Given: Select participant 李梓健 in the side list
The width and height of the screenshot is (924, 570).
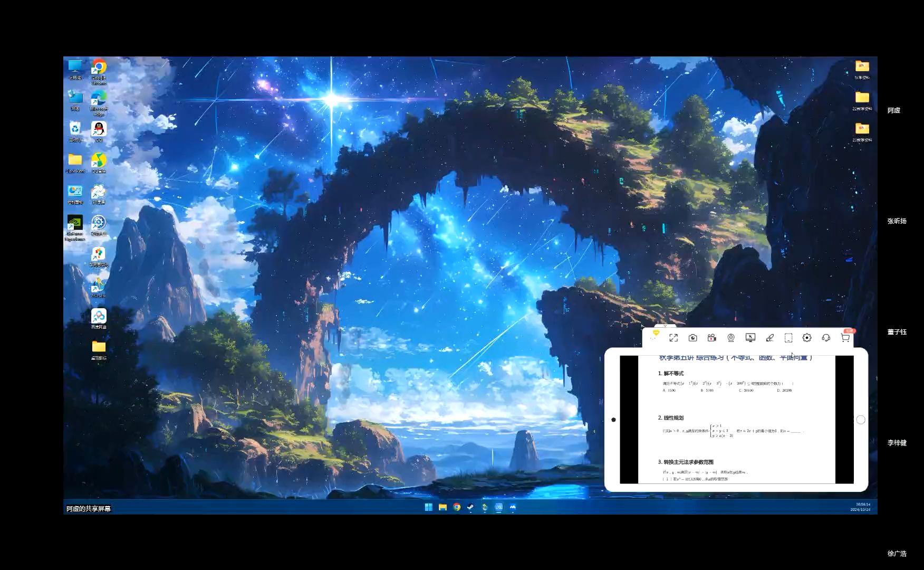Looking at the screenshot, I should [897, 443].
